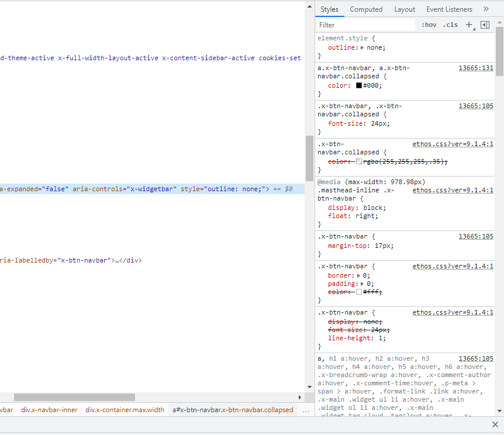504x435 pixels.
Task: Open the Event Listeners tab
Action: (x=450, y=9)
